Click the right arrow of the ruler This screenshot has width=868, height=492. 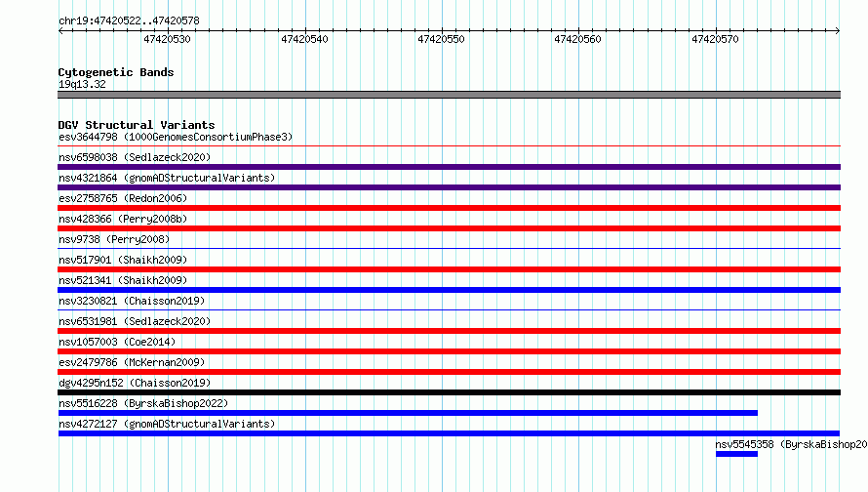point(837,30)
